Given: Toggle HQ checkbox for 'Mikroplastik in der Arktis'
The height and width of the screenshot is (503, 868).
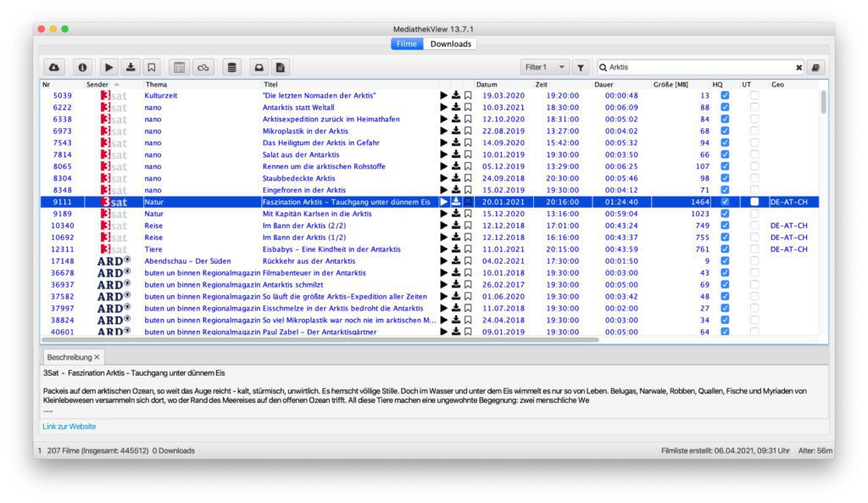Looking at the screenshot, I should (724, 131).
